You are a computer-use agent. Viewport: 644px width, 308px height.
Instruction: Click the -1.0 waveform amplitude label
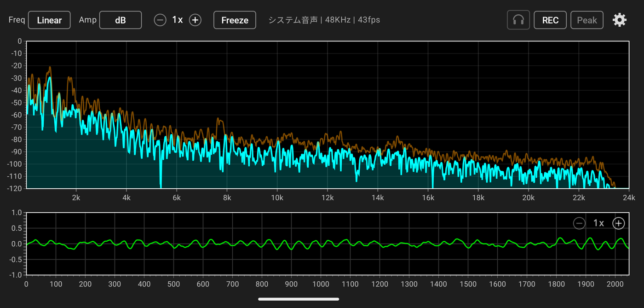[x=15, y=275]
